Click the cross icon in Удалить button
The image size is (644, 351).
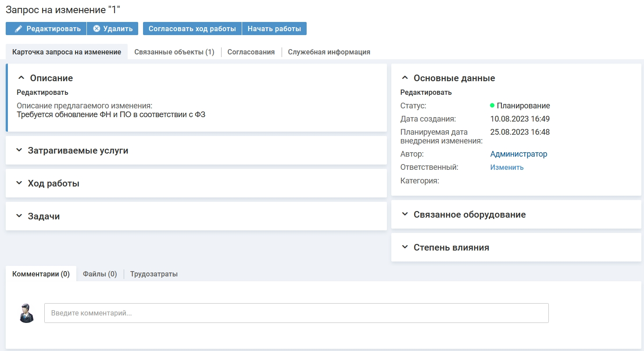97,29
